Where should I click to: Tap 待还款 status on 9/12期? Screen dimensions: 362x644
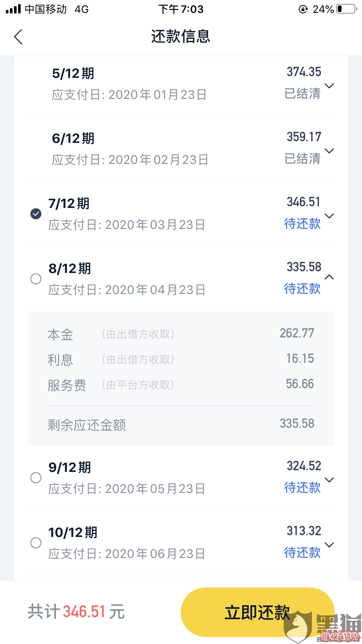click(302, 488)
